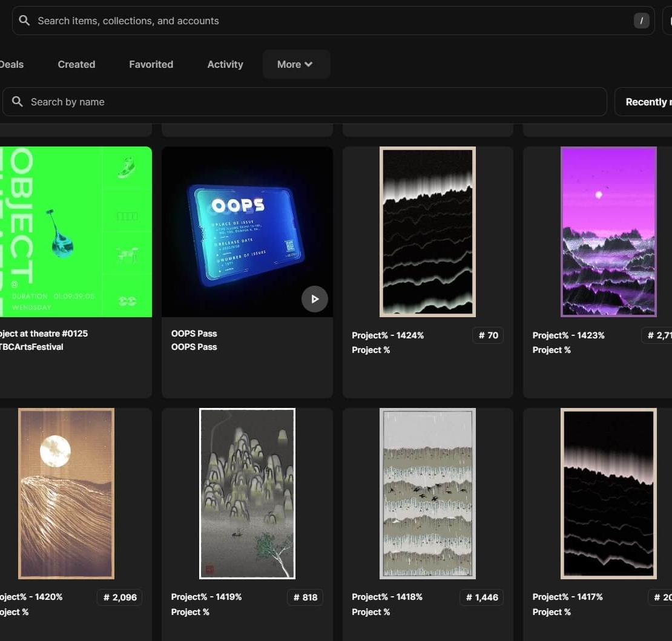Click the rarity rank # 70 badge

tap(488, 335)
